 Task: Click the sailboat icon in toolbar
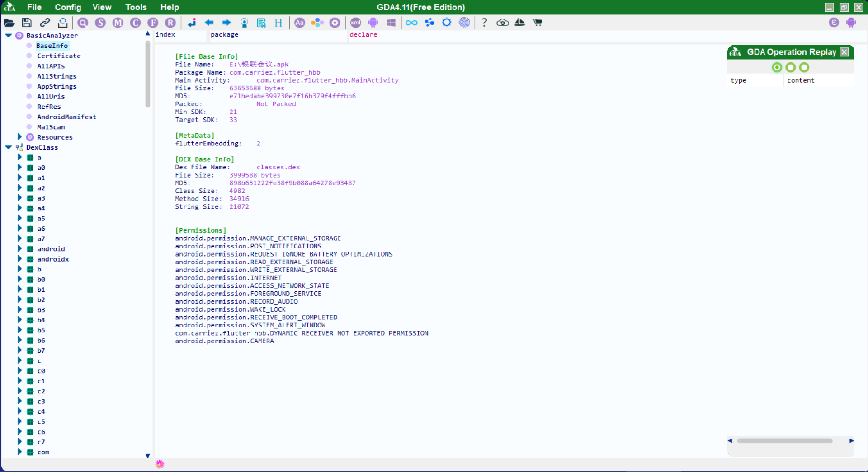(x=520, y=23)
